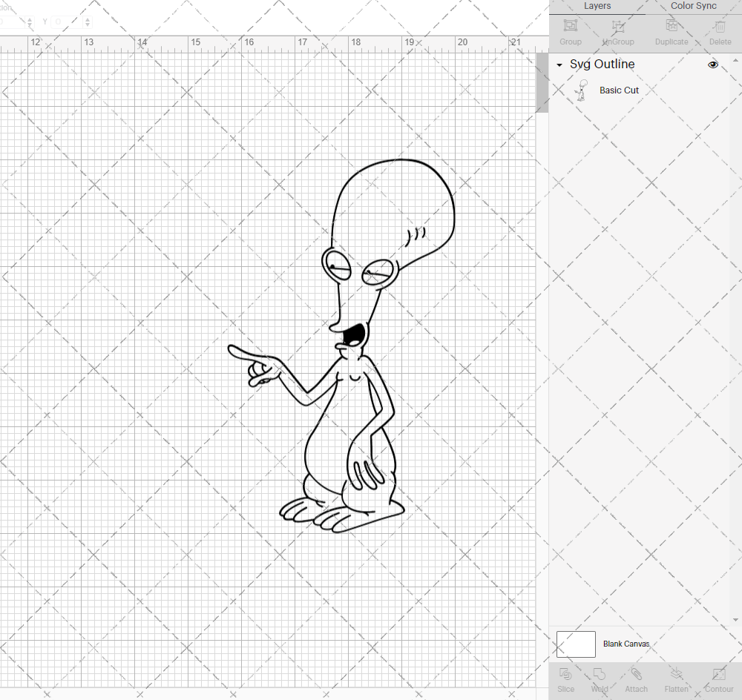Click the Layers panel scroll up arrow
The height and width of the screenshot is (700, 742).
735,61
